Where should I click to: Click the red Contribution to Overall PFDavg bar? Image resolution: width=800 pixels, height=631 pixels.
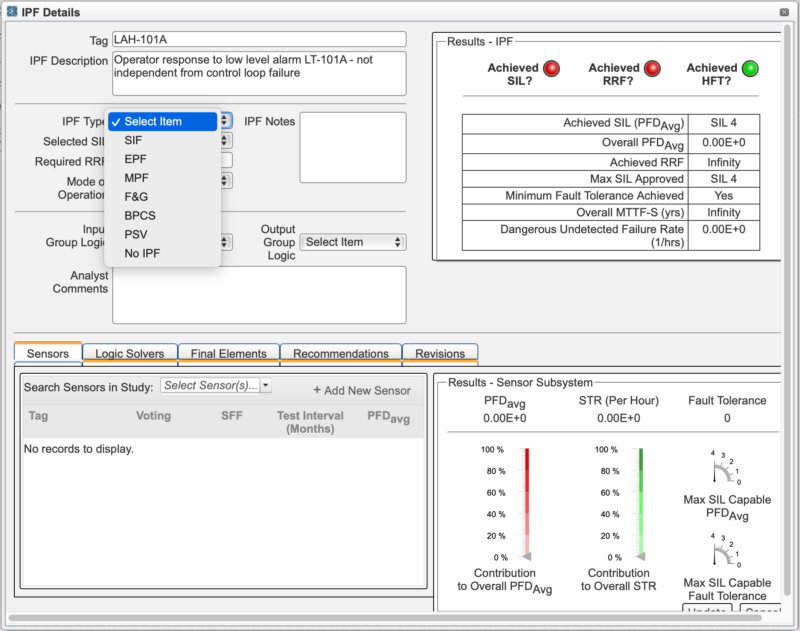tap(527, 500)
